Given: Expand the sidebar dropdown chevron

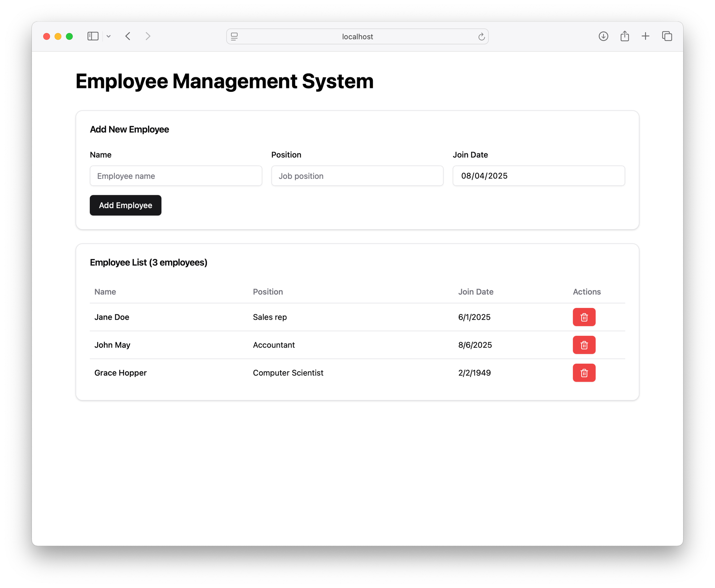Looking at the screenshot, I should coord(109,36).
